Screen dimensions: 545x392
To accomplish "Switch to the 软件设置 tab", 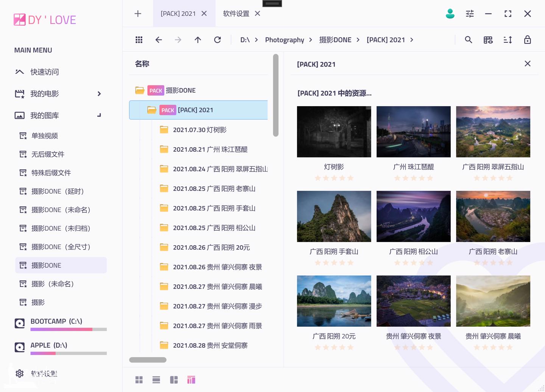I will point(236,14).
